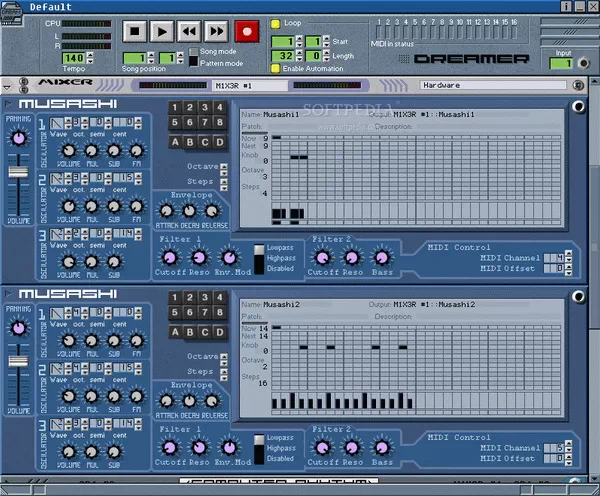Screen dimensions: 600x496
Task: Collapse the first Musashi synth panel
Action: tap(10, 104)
